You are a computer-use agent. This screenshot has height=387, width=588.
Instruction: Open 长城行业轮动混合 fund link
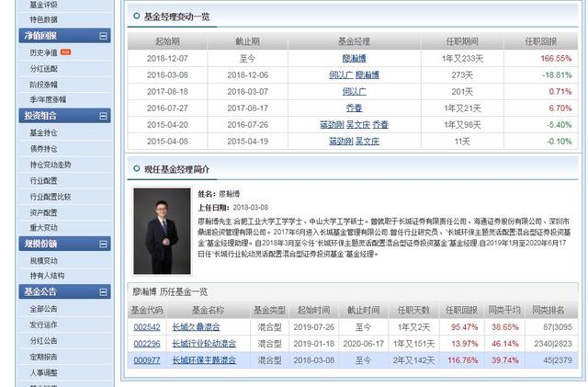[204, 344]
